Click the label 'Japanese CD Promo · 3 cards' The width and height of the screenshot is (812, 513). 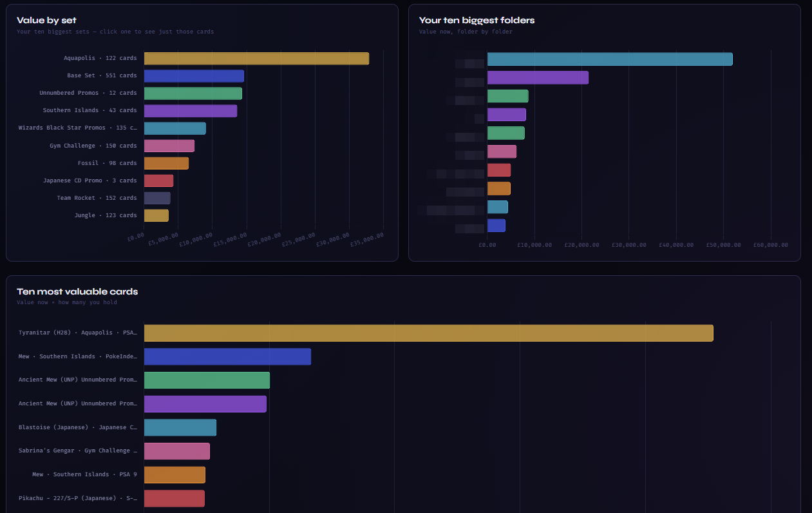90,180
